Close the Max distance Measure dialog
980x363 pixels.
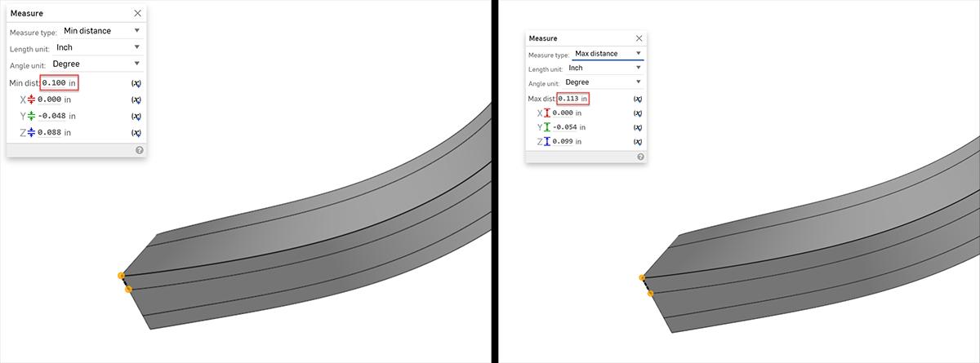[x=639, y=38]
